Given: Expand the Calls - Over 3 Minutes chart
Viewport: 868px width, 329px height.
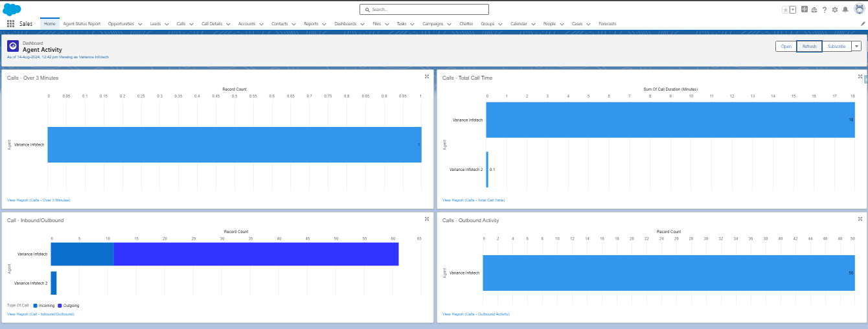Looking at the screenshot, I should 427,76.
